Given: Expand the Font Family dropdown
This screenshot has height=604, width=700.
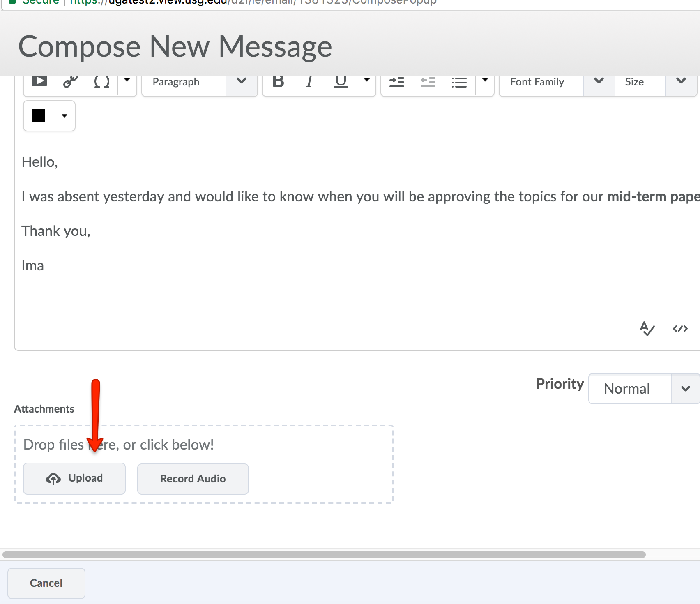Looking at the screenshot, I should 557,82.
